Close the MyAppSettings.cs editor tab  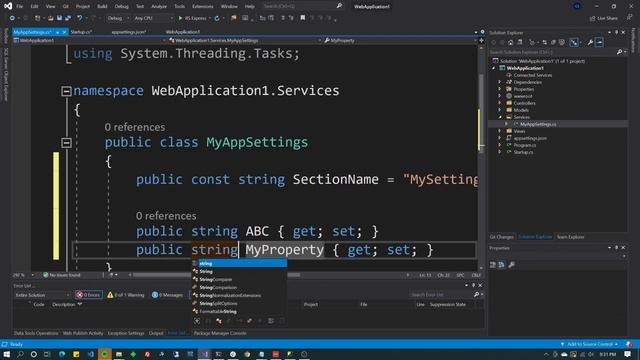tap(64, 32)
